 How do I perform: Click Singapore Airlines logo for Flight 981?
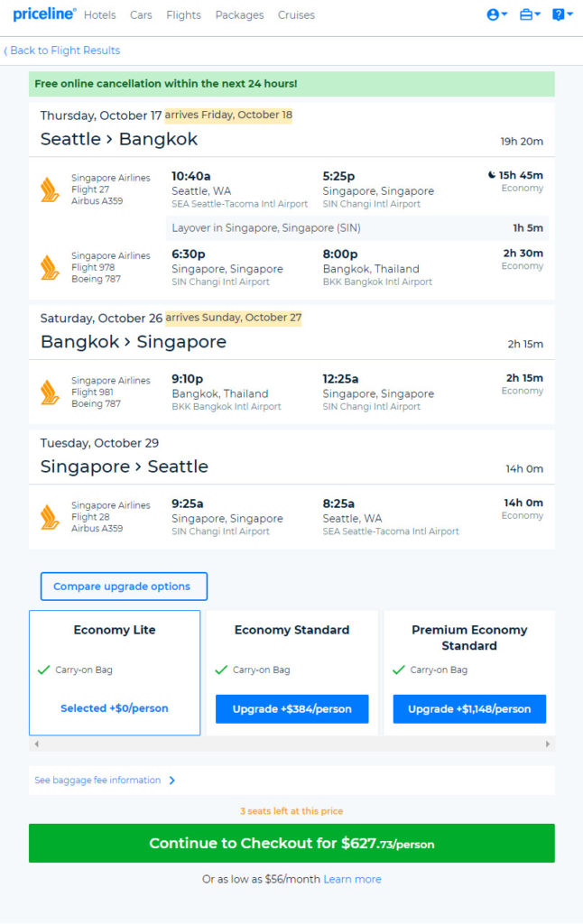pos(50,393)
